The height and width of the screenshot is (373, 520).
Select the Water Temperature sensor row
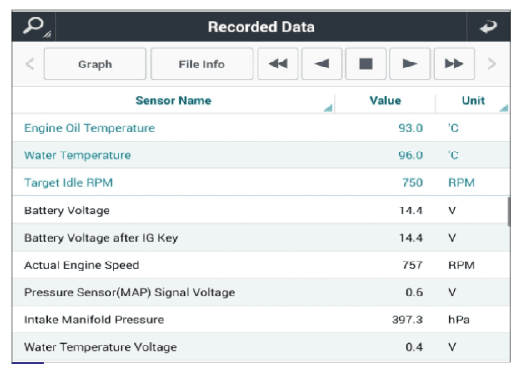261,155
